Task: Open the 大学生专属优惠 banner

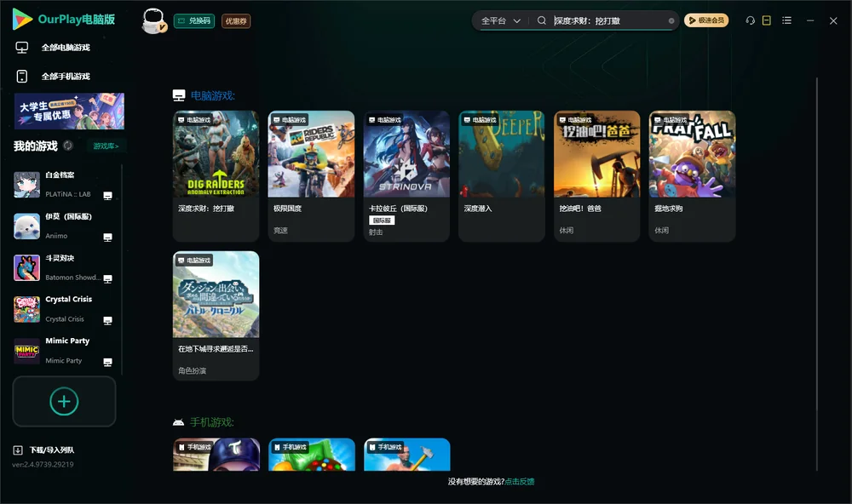Action: [69, 112]
